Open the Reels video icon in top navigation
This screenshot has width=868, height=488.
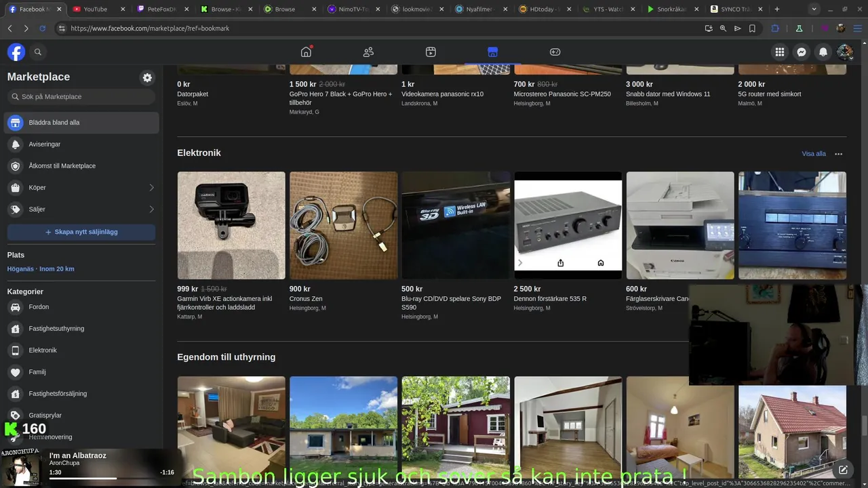431,52
